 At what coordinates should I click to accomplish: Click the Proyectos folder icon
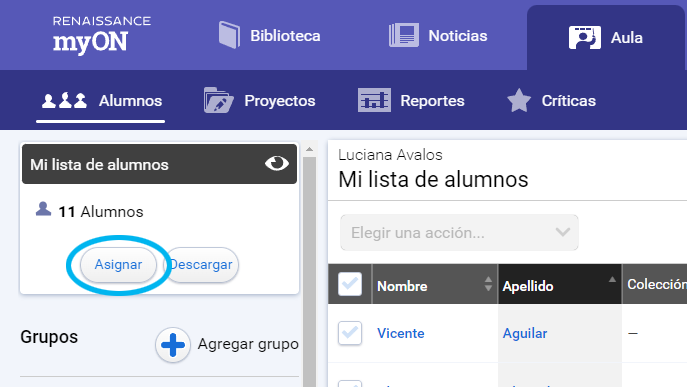(218, 100)
